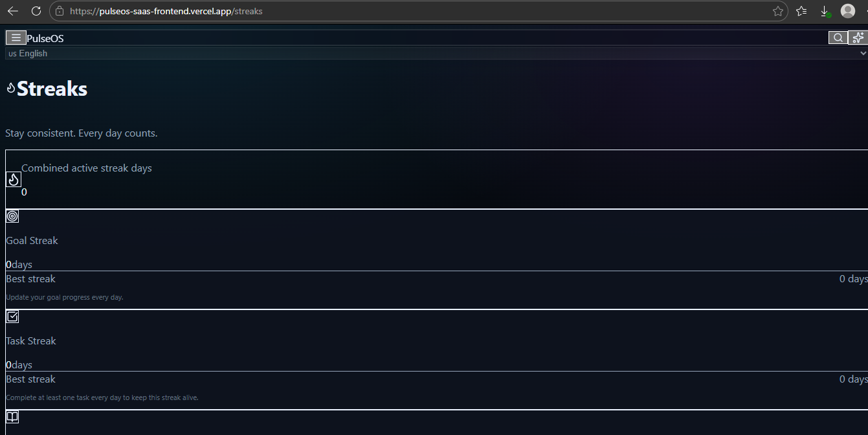Click Goal Streak's 'Best streak' label
The height and width of the screenshot is (435, 868).
point(30,279)
